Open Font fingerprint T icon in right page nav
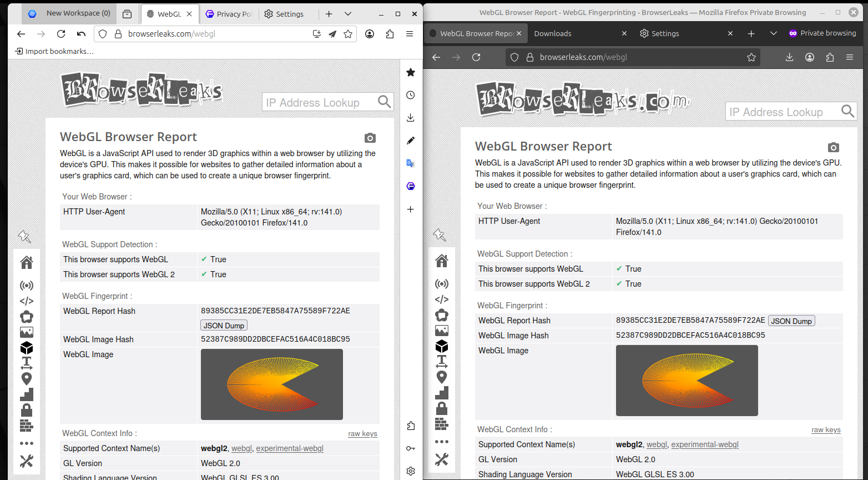Screen dimensions: 868x480 pyautogui.click(x=442, y=362)
